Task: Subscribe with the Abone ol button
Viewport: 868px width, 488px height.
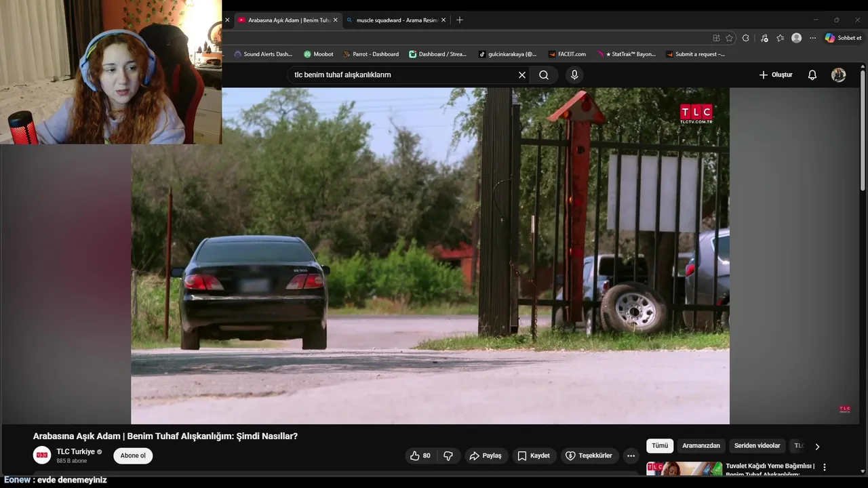Action: 133,455
